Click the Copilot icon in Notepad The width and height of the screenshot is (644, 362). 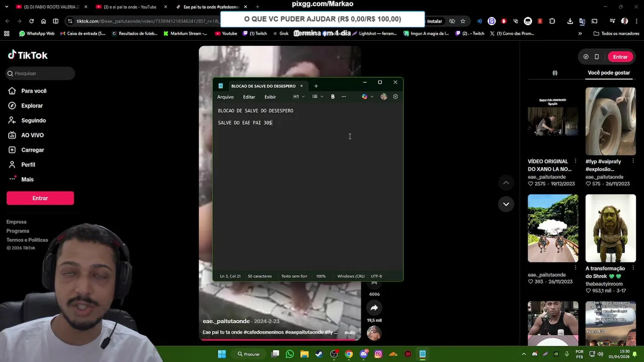point(365,97)
